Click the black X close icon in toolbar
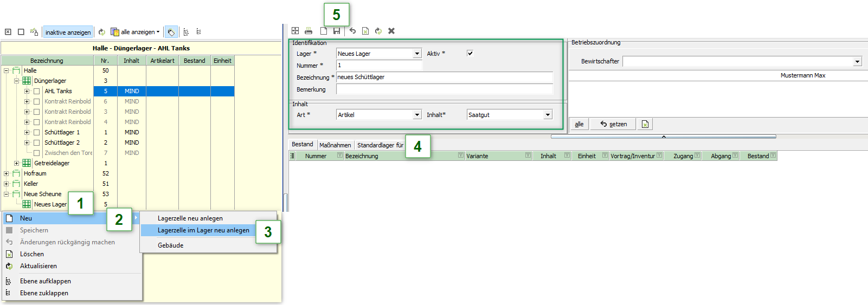868x305 pixels. click(x=391, y=31)
